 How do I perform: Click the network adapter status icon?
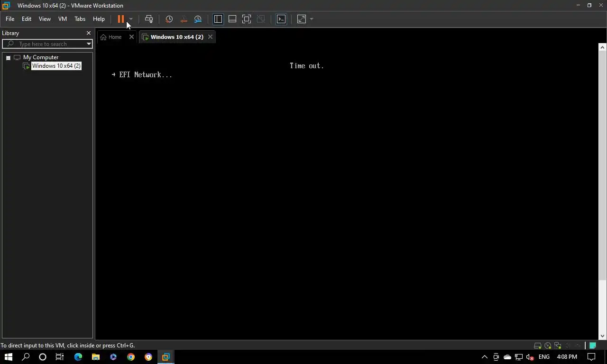558,346
